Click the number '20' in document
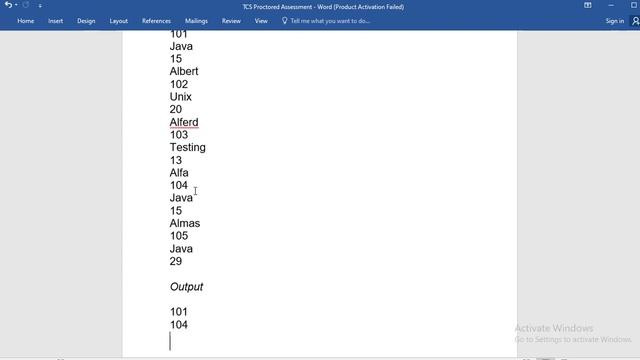This screenshot has height=360, width=640. [176, 109]
